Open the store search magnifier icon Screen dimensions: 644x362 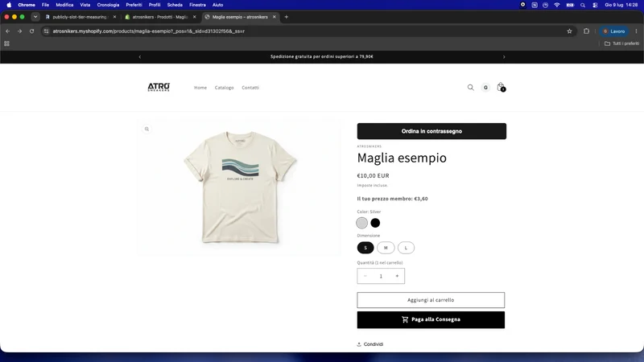tap(471, 88)
